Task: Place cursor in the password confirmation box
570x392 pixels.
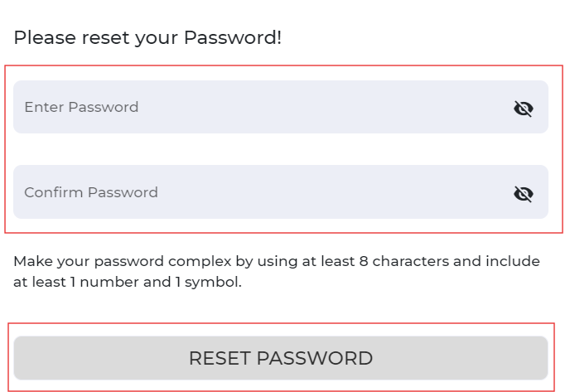Action: point(281,192)
